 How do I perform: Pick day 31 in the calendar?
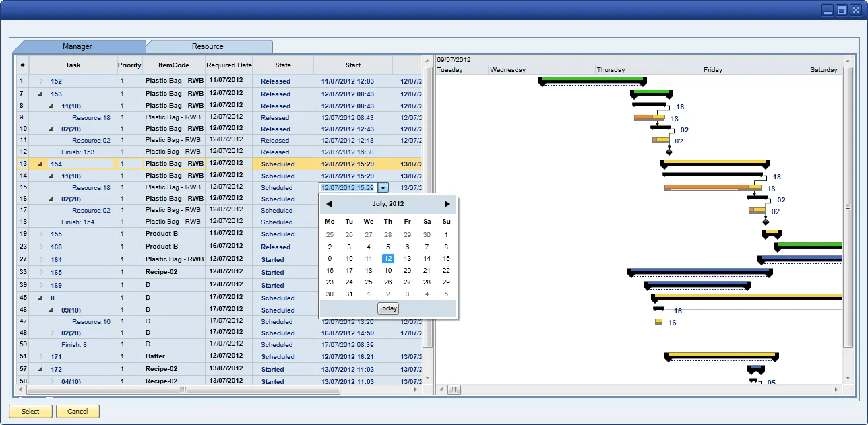pos(349,294)
